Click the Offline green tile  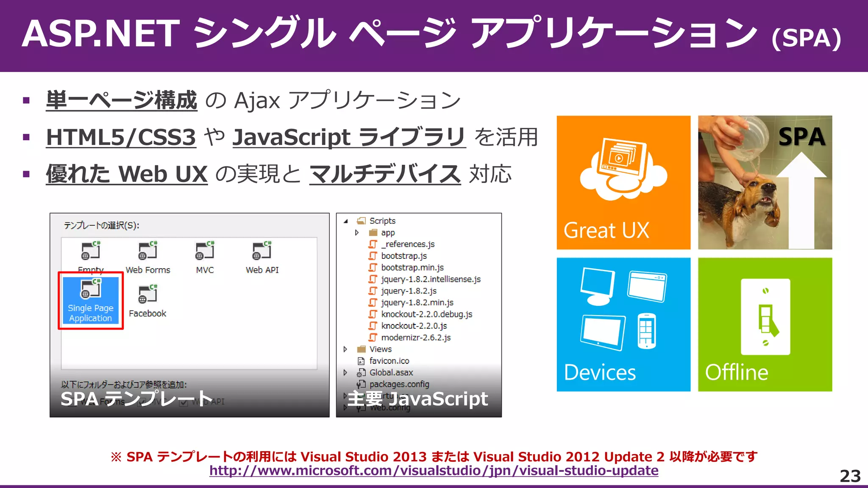(x=765, y=324)
